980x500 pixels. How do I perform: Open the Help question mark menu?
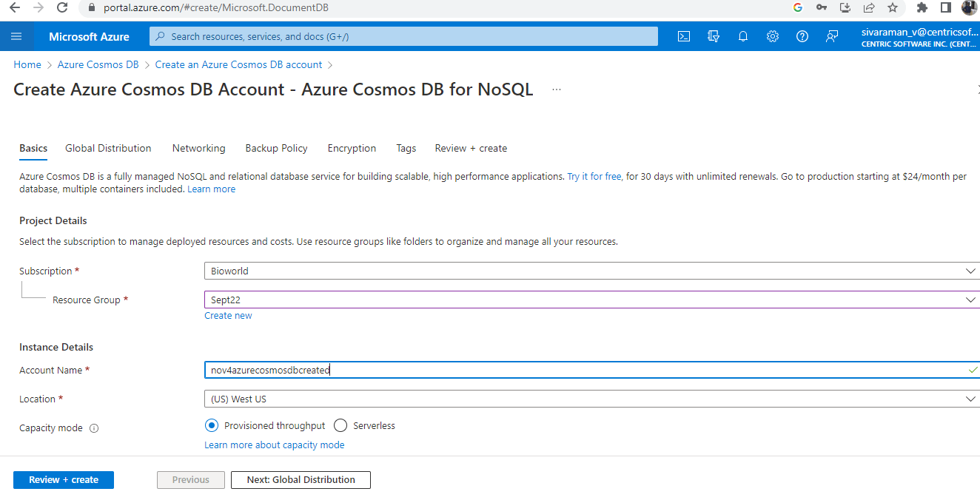[x=802, y=36]
